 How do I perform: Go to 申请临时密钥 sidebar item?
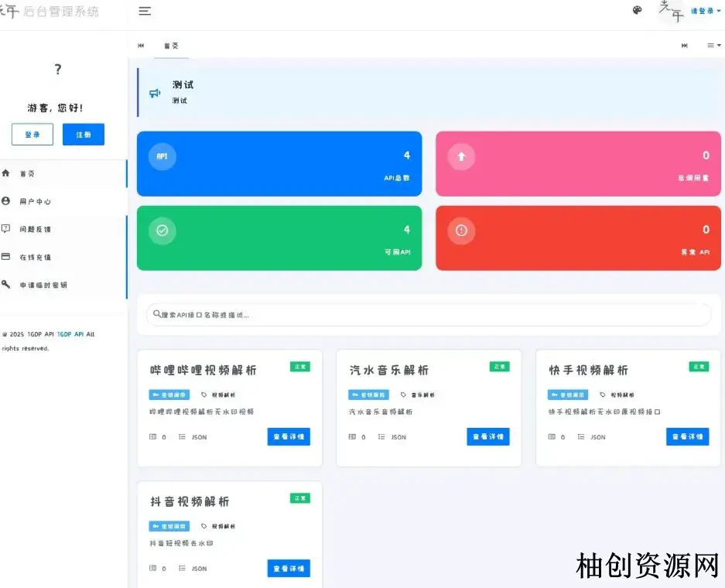tap(43, 285)
